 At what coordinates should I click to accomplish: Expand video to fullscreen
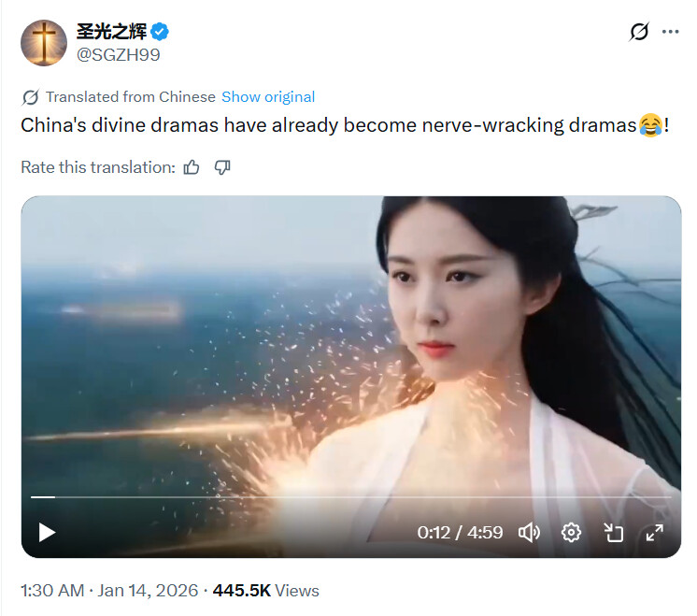point(655,533)
